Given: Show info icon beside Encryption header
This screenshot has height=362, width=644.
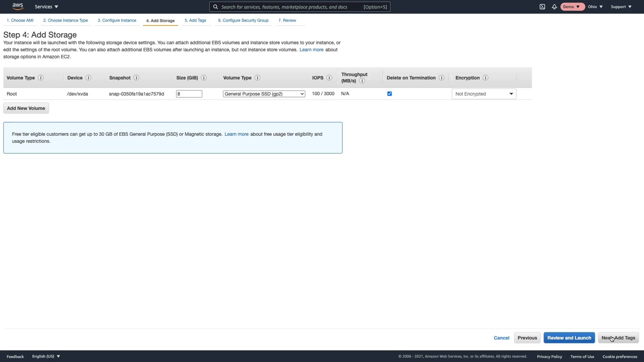Looking at the screenshot, I should coord(486,78).
